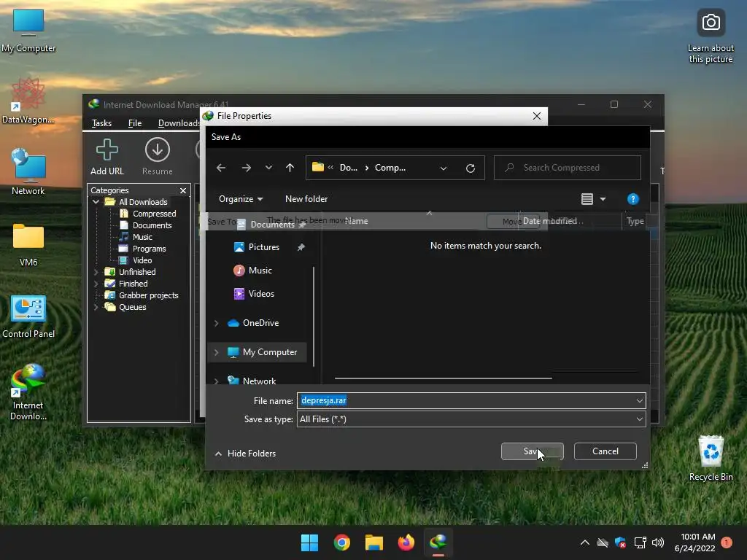Expand the address bar path dropdown
The image size is (747, 560).
click(443, 168)
